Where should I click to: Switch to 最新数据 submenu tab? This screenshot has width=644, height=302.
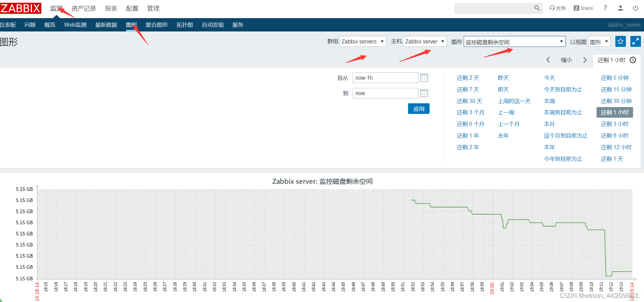pyautogui.click(x=106, y=25)
